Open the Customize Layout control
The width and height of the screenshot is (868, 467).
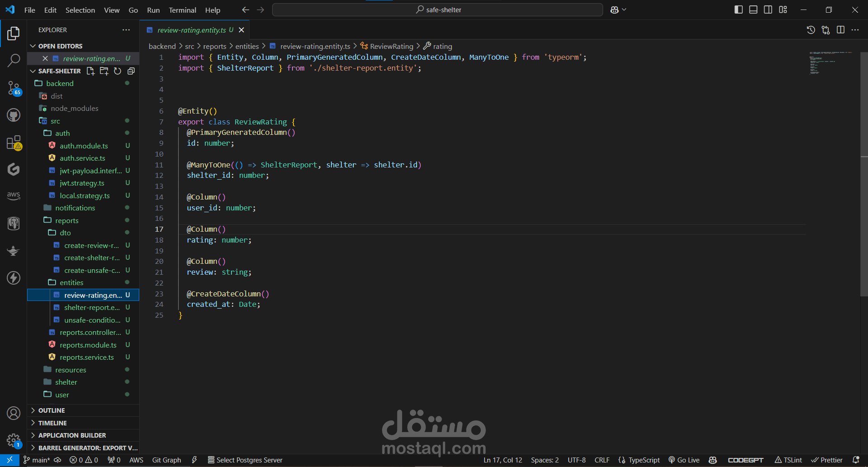(x=783, y=10)
